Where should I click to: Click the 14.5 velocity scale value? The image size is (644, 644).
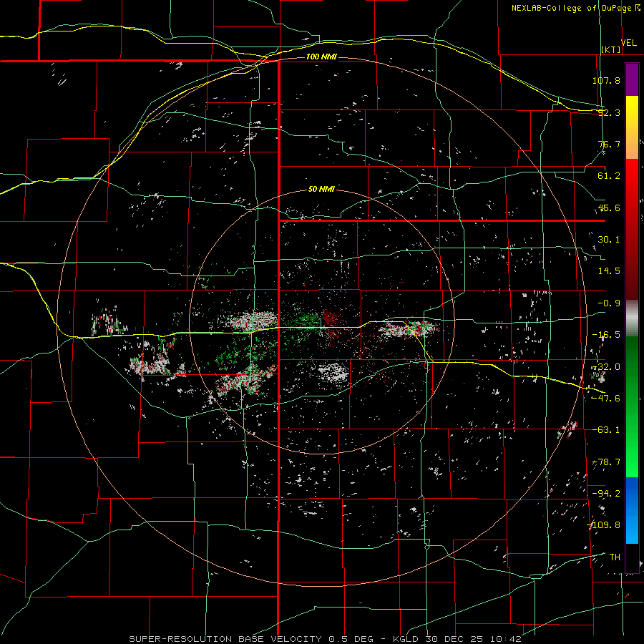point(609,271)
